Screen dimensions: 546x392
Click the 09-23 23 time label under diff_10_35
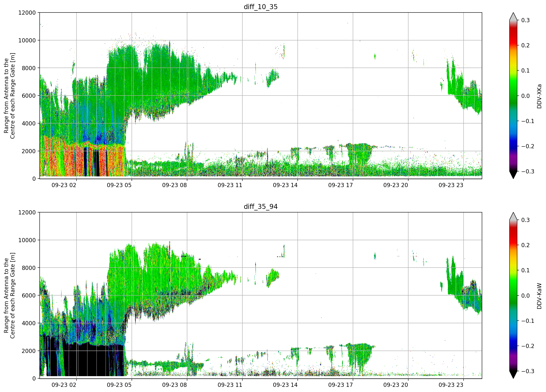point(451,185)
